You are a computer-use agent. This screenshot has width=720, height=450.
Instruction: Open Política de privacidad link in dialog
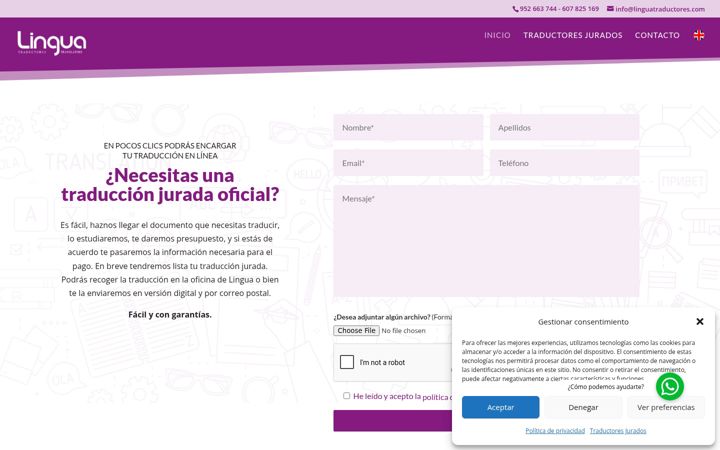pyautogui.click(x=555, y=431)
